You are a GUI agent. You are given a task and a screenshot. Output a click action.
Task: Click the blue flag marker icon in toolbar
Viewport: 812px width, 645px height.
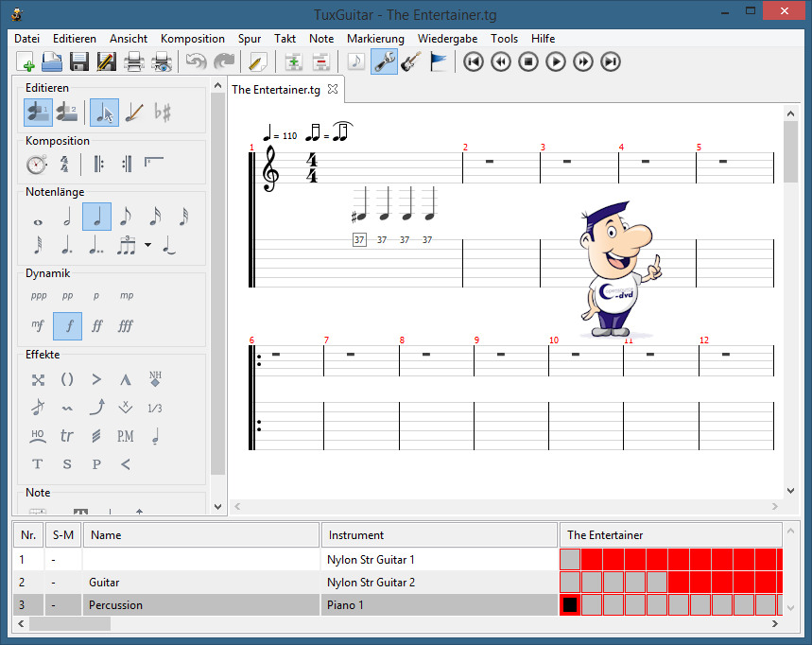438,62
